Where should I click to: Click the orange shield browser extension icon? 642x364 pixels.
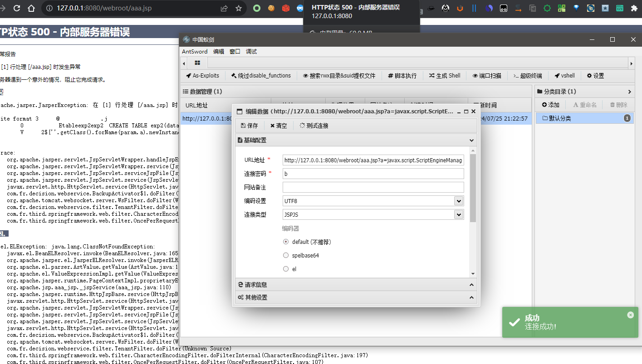[x=460, y=8]
